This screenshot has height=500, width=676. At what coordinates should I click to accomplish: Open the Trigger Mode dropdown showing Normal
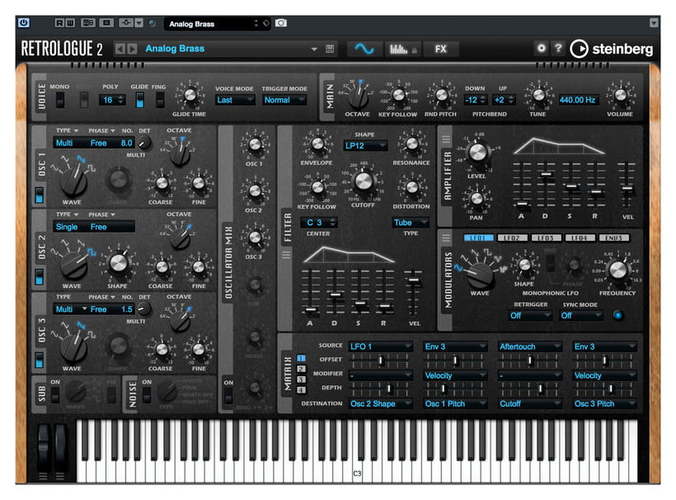tap(285, 100)
